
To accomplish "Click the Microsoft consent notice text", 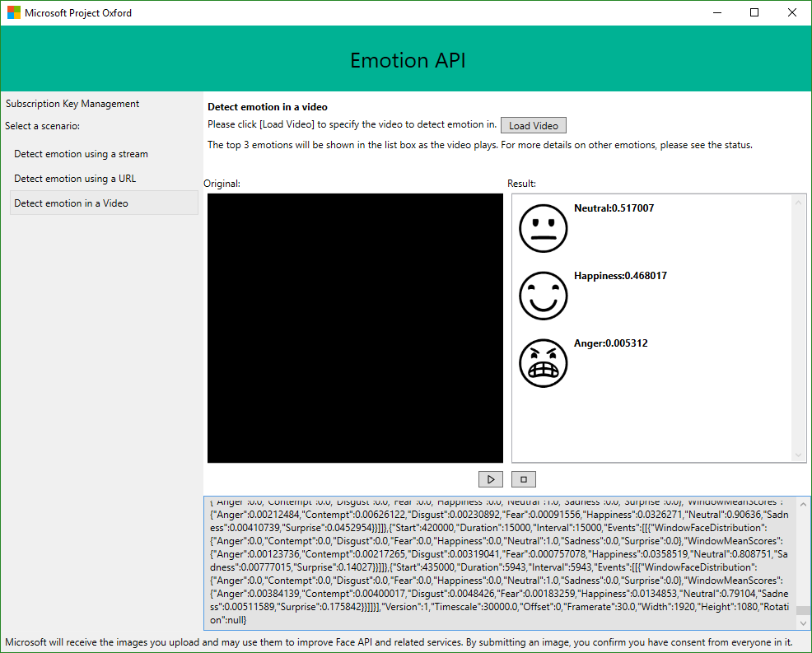I will pyautogui.click(x=399, y=642).
